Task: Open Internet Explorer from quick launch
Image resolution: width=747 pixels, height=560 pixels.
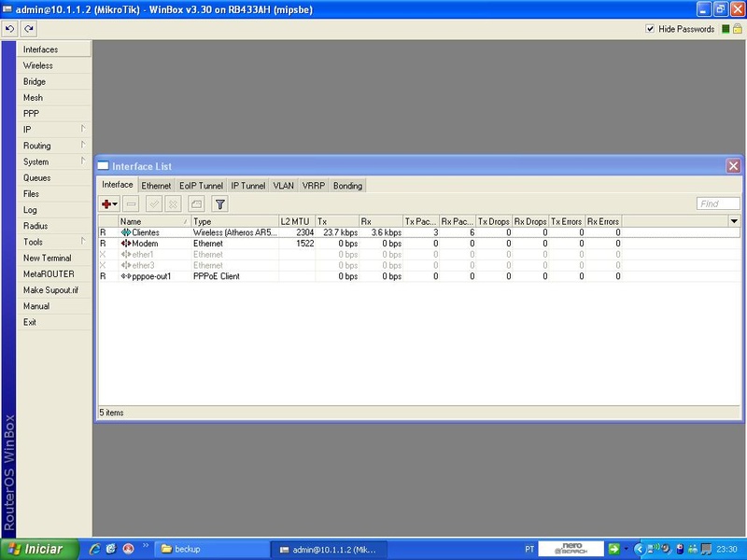Action: point(94,549)
